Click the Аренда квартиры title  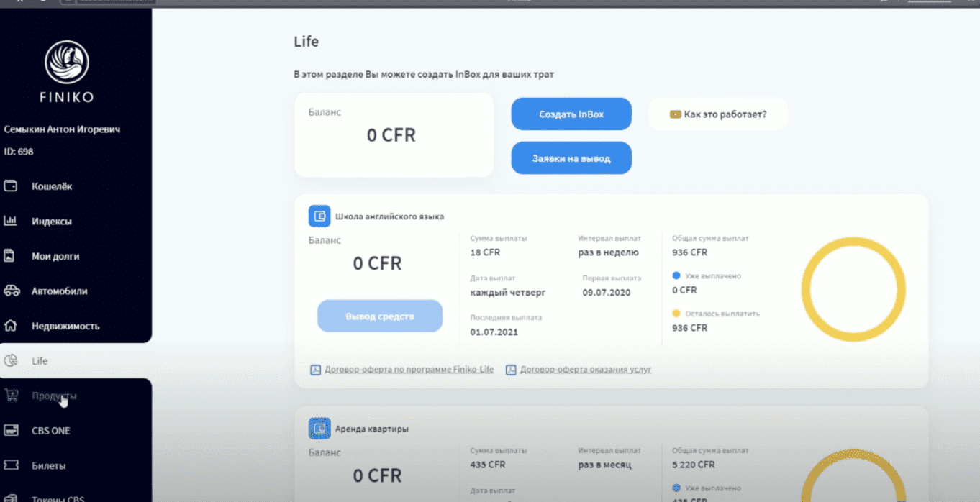tap(372, 429)
